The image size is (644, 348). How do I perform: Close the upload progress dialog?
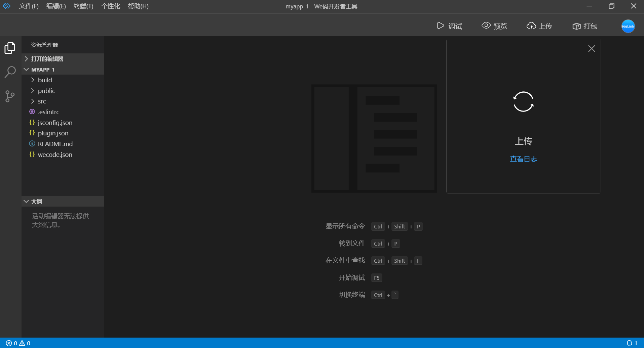pyautogui.click(x=592, y=48)
